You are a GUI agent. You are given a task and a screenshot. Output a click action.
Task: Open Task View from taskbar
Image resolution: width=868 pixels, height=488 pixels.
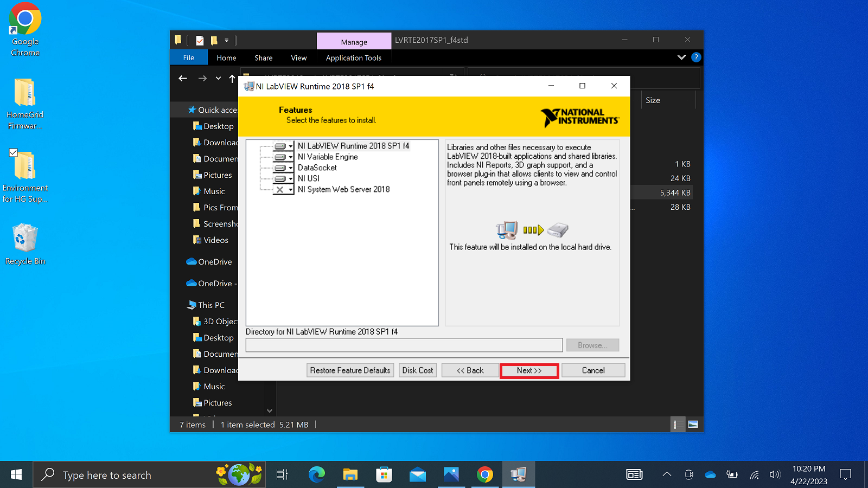(282, 475)
